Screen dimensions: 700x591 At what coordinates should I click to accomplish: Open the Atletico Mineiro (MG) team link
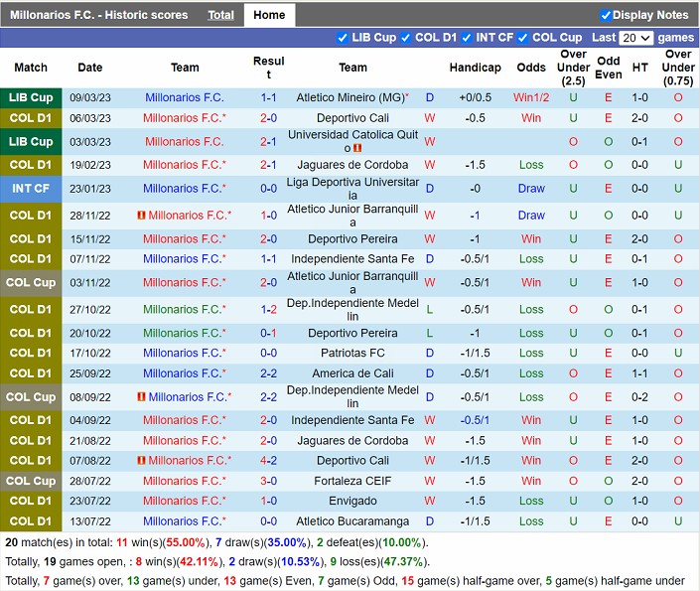[350, 97]
